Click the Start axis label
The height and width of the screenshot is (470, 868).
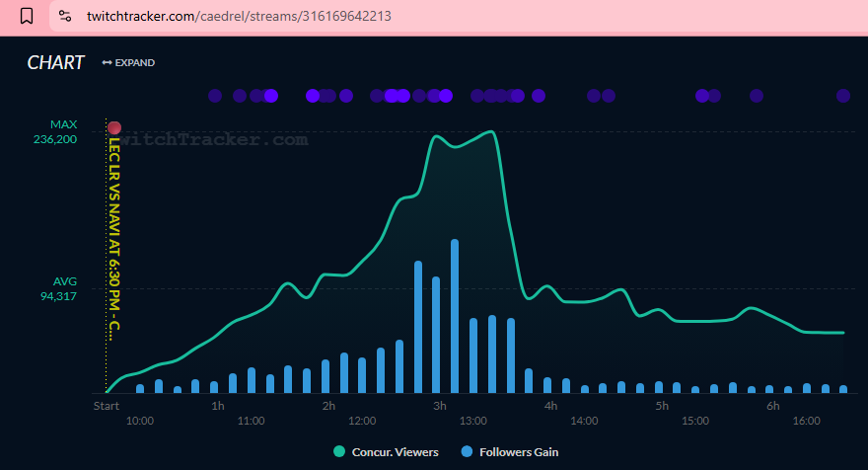[107, 406]
